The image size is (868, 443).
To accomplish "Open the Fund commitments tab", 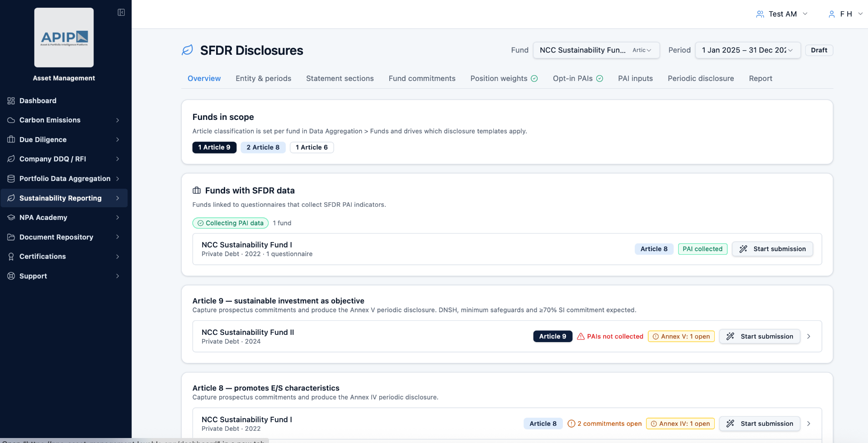I will (422, 78).
